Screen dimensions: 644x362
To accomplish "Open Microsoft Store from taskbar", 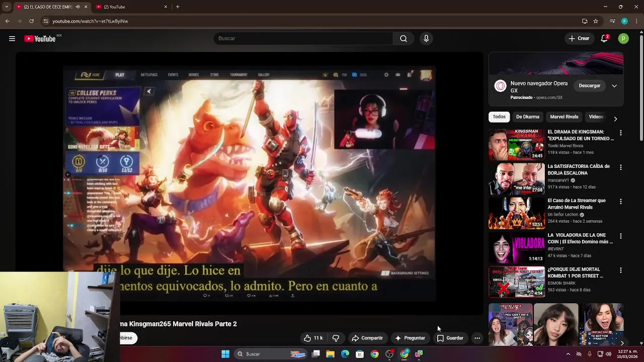I will point(360,354).
